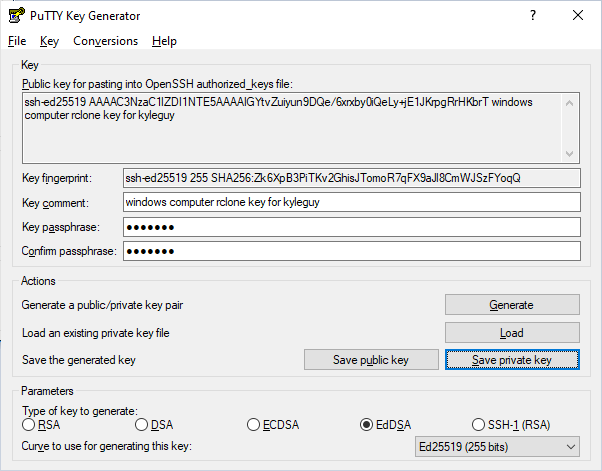
Task: Click the question mark help button
Action: pyautogui.click(x=532, y=16)
